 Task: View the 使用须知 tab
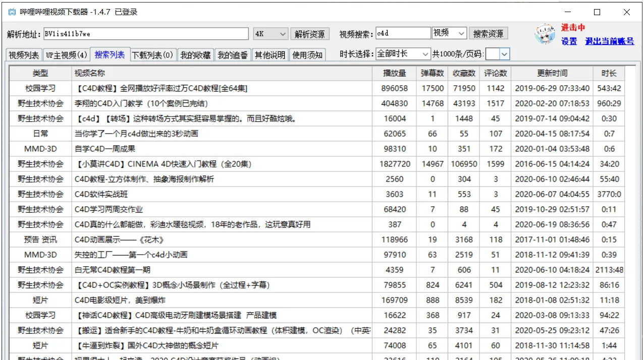tap(308, 54)
